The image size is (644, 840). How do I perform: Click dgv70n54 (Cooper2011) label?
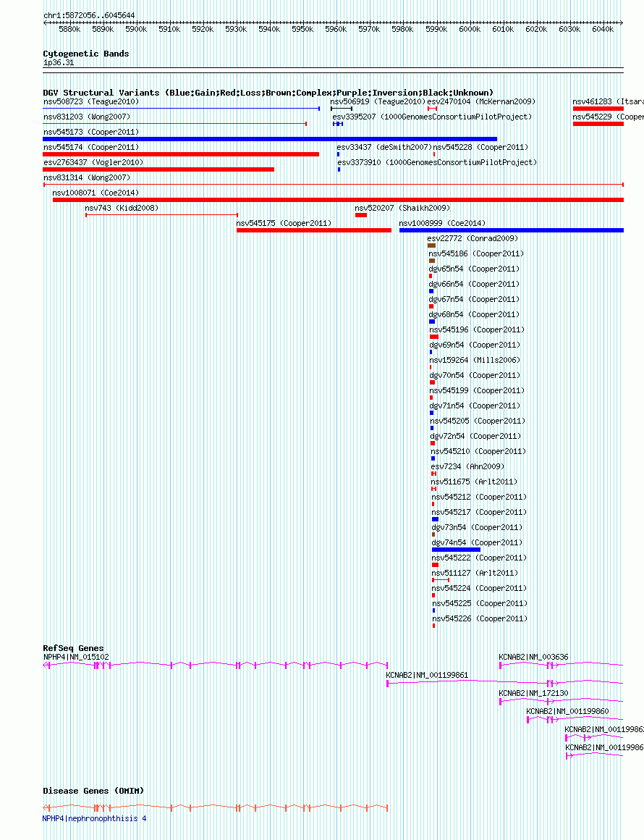[475, 375]
